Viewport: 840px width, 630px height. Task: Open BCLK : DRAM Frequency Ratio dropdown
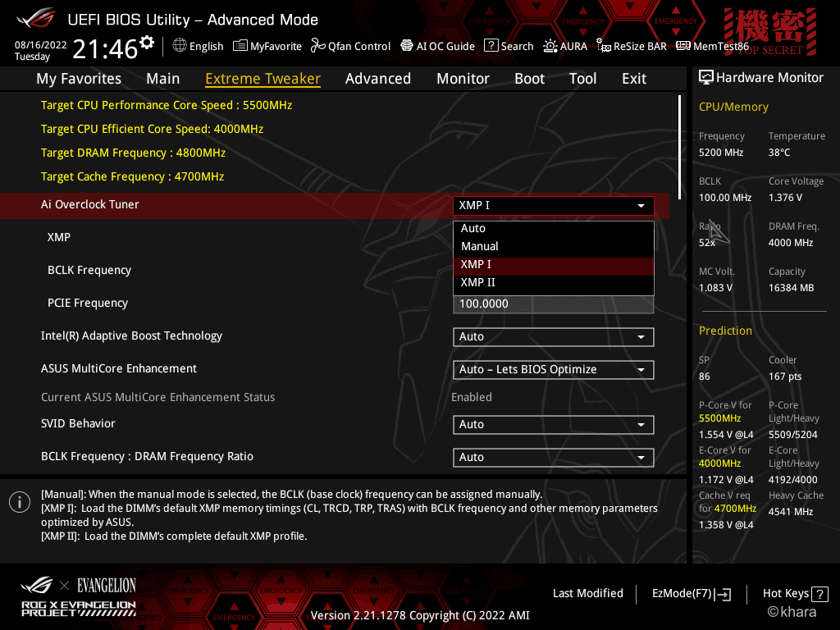click(x=554, y=458)
